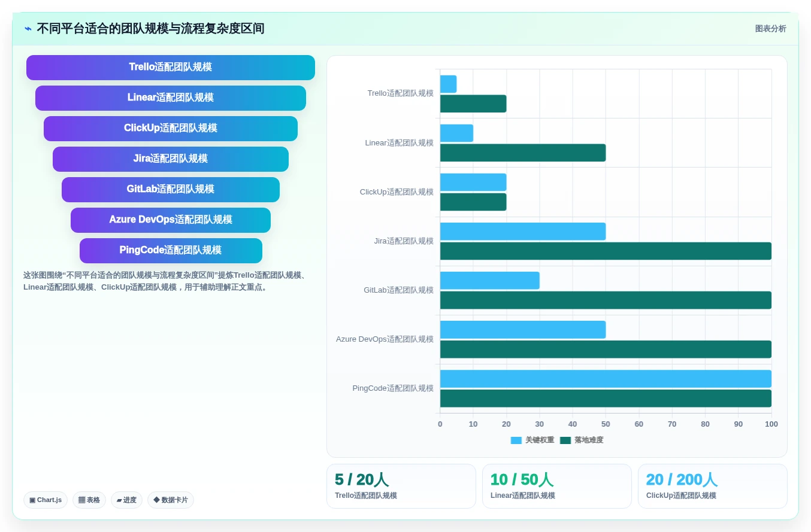The image size is (811, 532).
Task: Click PingCode's light blue 关键权重 bar
Action: pyautogui.click(x=606, y=379)
